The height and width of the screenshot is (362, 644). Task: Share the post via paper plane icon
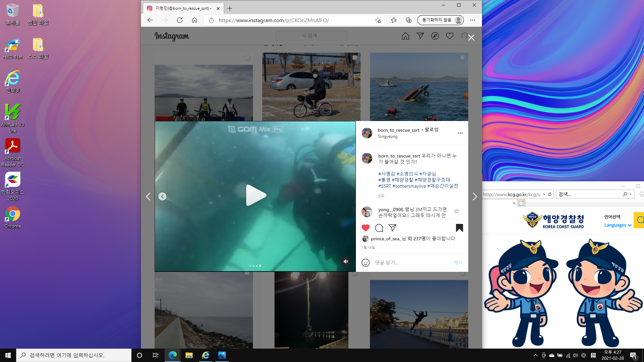point(392,228)
